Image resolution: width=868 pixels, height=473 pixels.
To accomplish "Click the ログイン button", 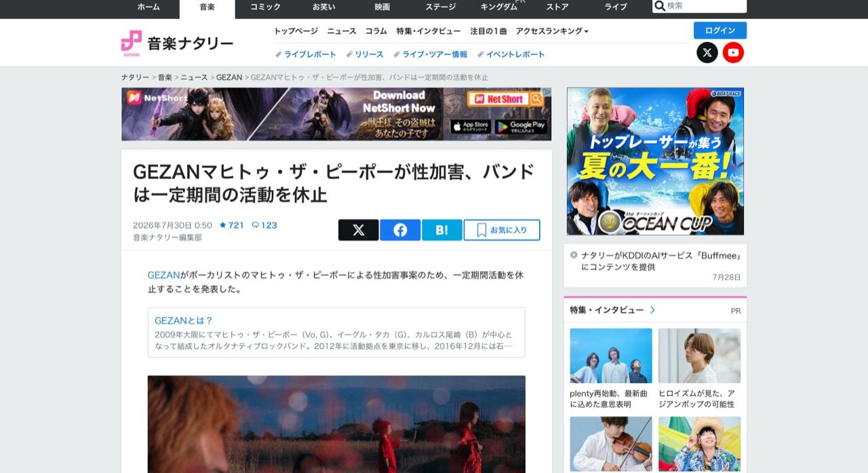I will pos(719,30).
